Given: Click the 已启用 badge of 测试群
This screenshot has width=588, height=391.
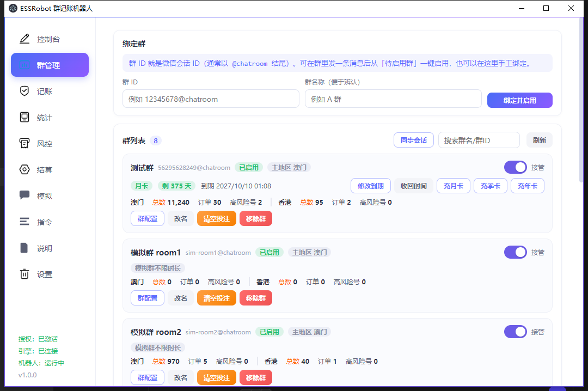Looking at the screenshot, I should tap(249, 167).
